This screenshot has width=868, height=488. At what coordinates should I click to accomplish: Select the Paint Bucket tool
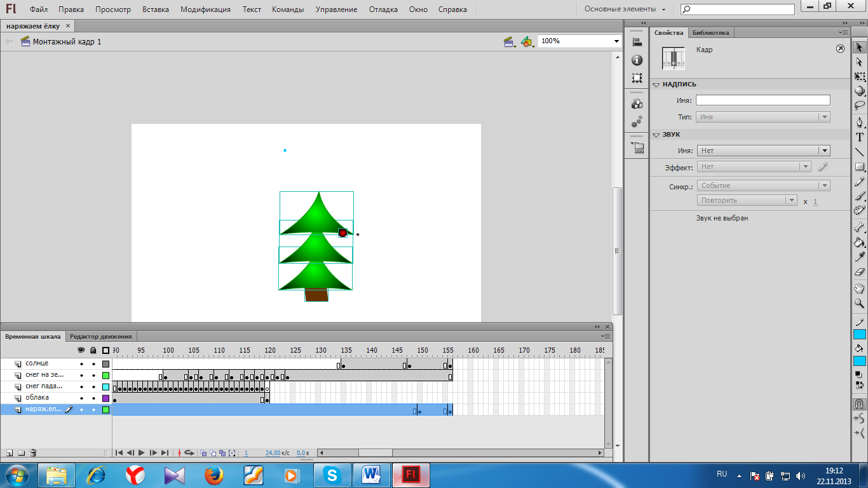(x=859, y=242)
